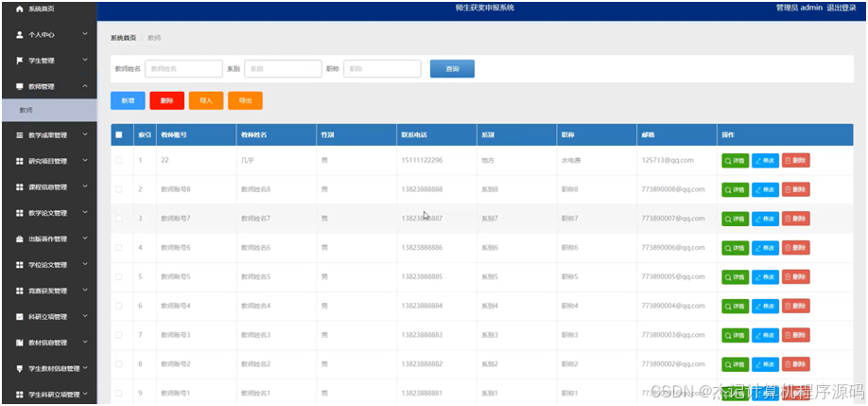Click the red 删除 batch button
The image size is (868, 406).
click(x=166, y=101)
